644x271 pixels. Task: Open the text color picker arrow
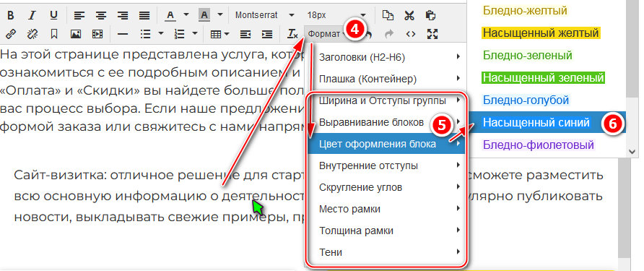point(186,14)
